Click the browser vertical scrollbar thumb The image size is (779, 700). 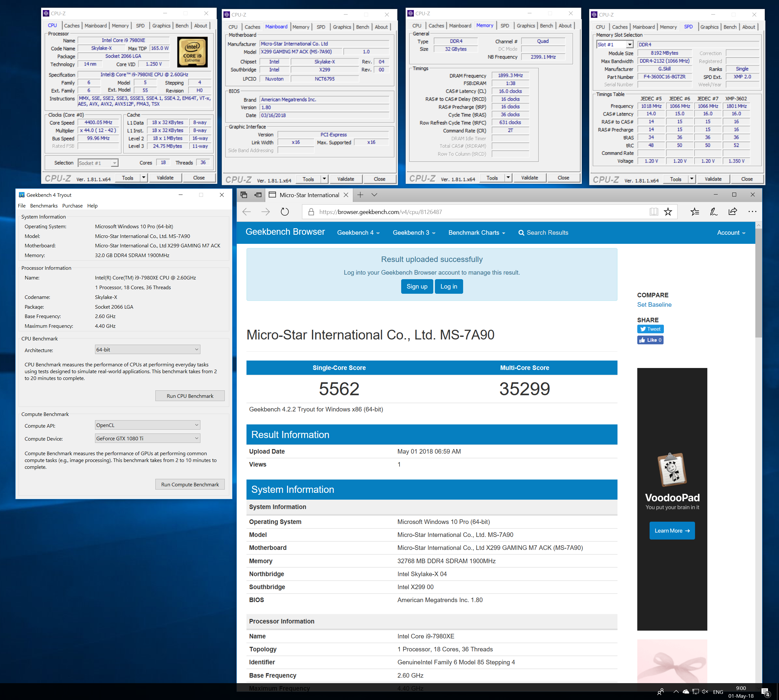click(758, 283)
